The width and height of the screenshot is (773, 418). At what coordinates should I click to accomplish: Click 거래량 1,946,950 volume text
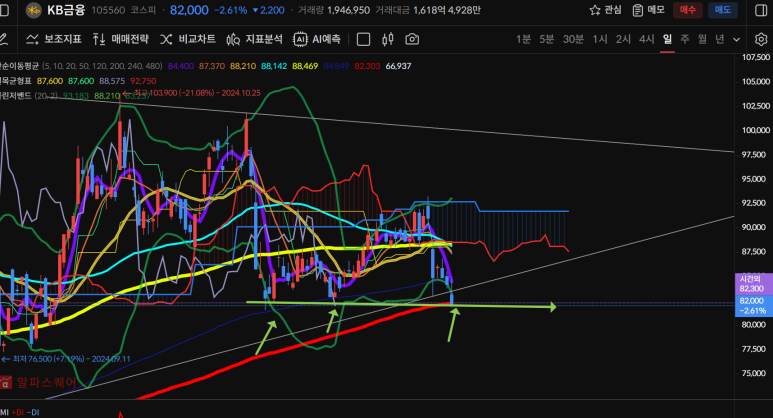click(x=334, y=10)
